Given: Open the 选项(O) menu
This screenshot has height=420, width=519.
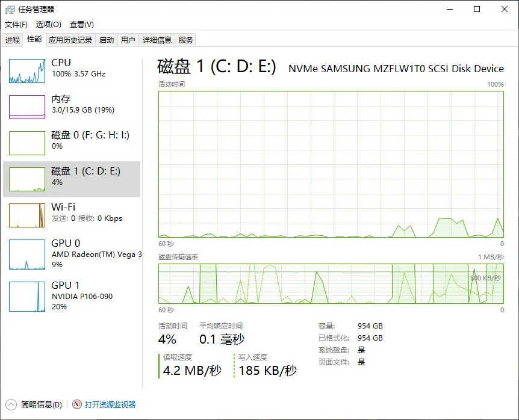Looking at the screenshot, I should [48, 25].
